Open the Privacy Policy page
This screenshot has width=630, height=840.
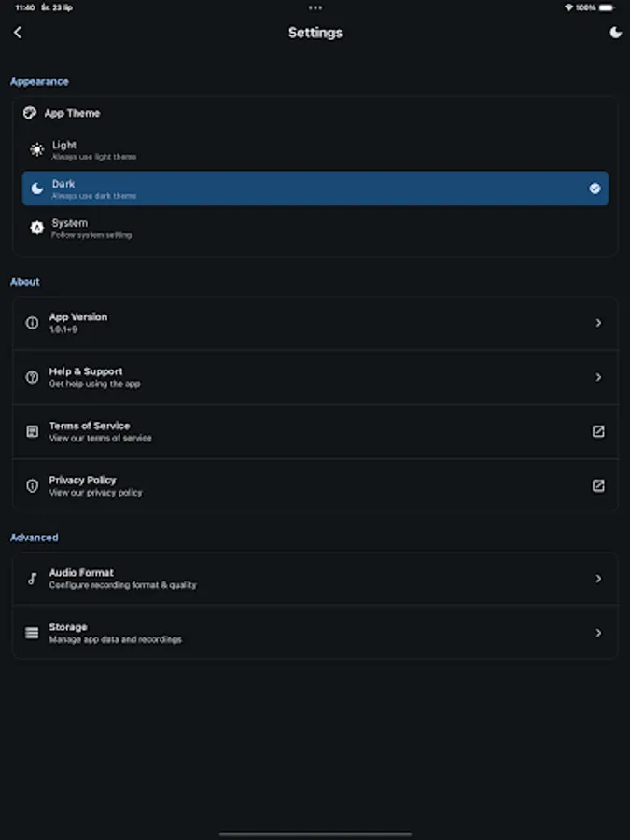pos(315,485)
